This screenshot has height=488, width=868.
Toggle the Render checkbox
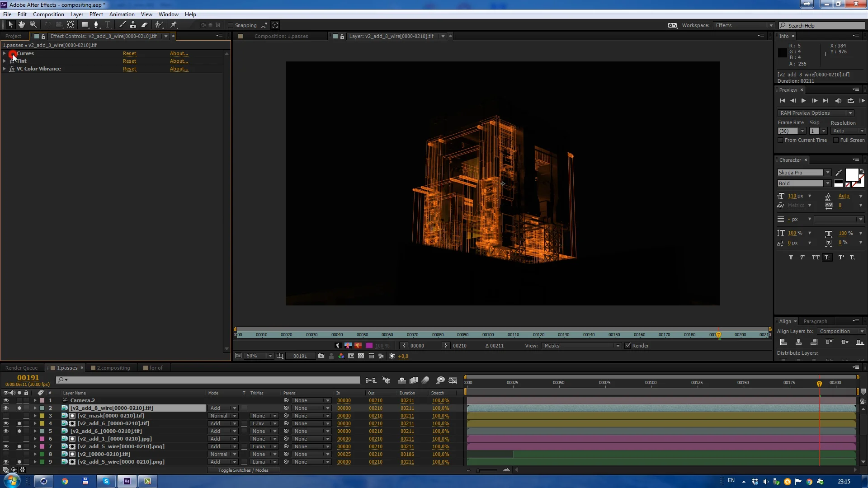627,346
